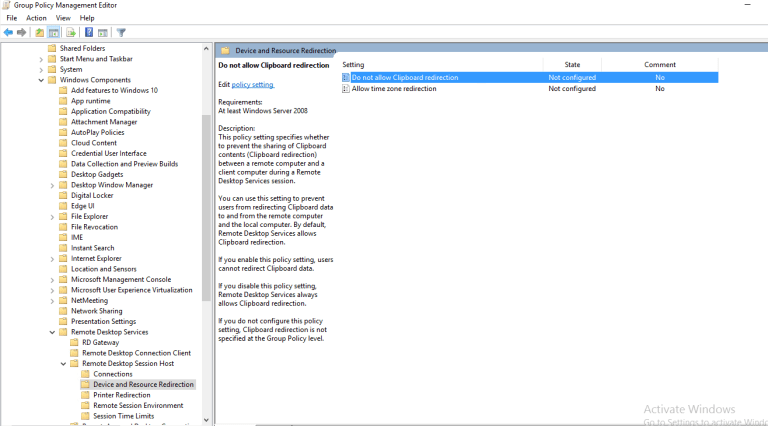Image resolution: width=768 pixels, height=426 pixels.
Task: Select File Revocation in the tree
Action: click(94, 227)
